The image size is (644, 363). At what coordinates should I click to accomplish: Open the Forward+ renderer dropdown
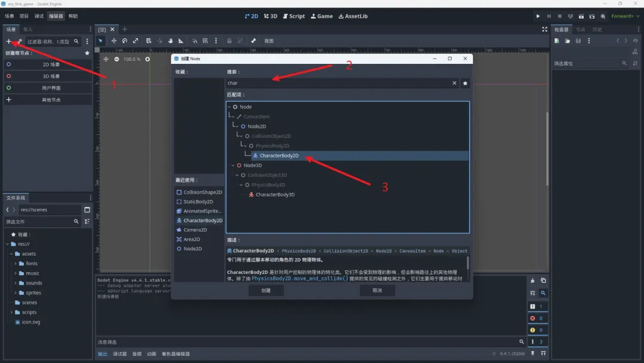click(x=625, y=16)
